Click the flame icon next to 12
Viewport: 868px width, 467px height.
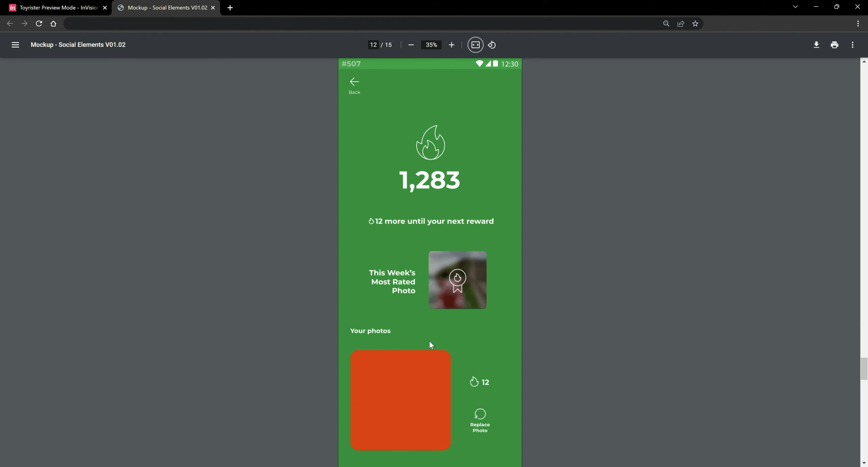tap(474, 382)
